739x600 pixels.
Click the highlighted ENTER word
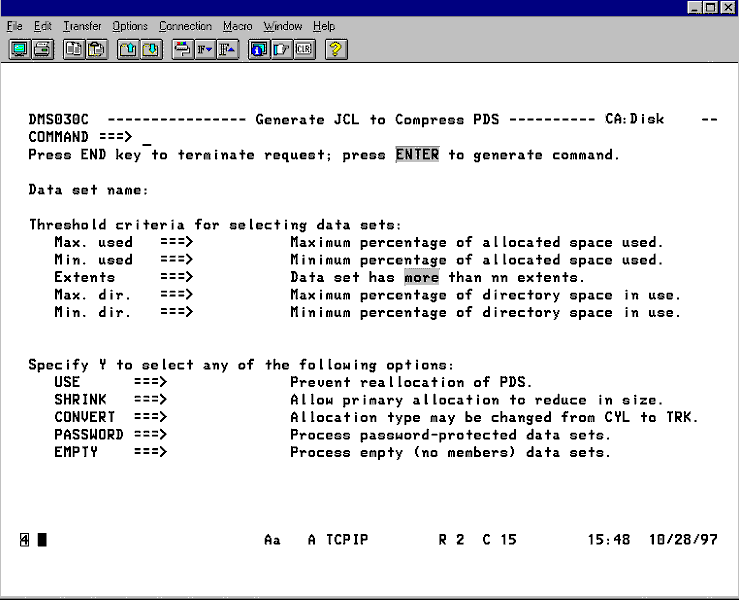tap(417, 155)
